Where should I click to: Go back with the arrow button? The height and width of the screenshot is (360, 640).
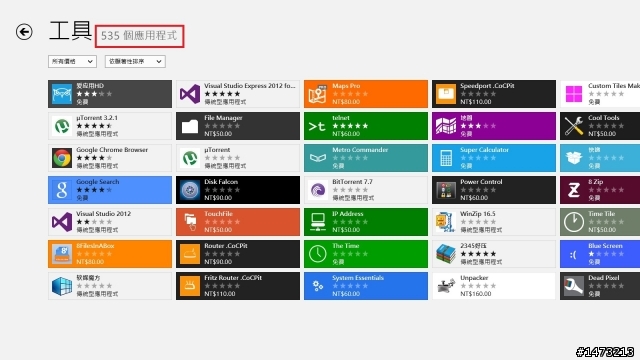click(x=24, y=32)
